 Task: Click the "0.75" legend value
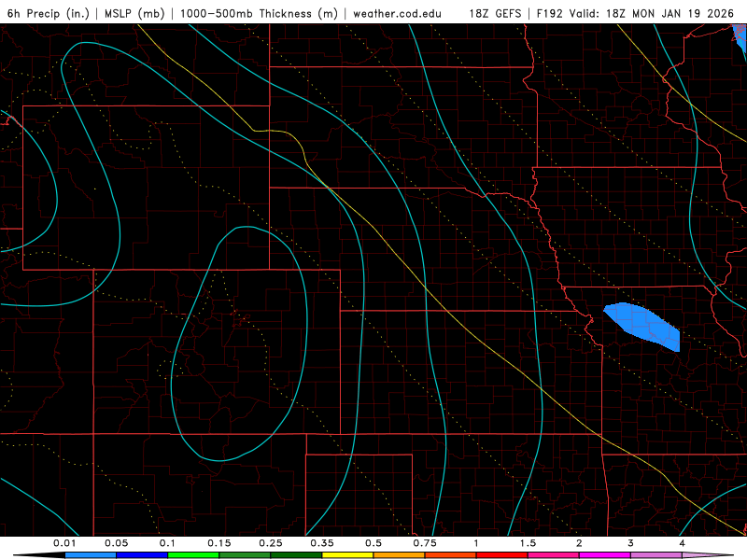click(x=425, y=543)
